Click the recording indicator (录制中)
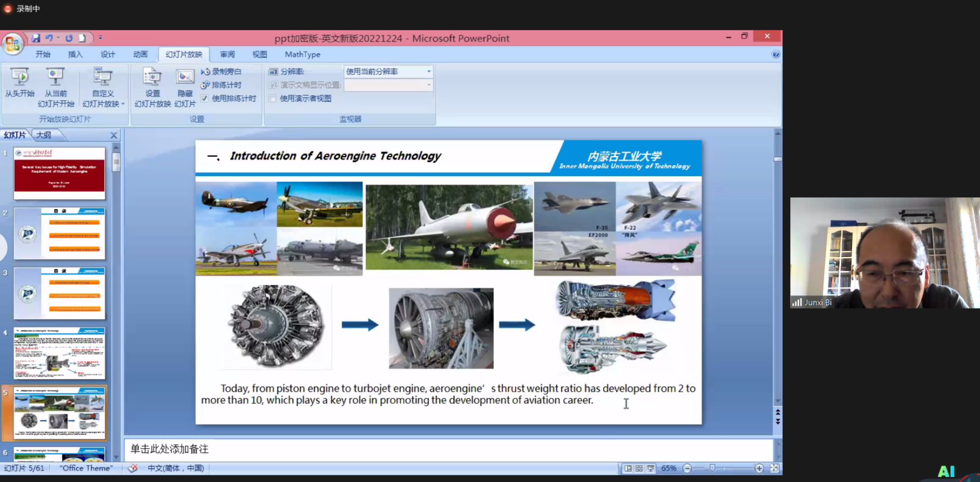This screenshot has width=980, height=482. (22, 8)
